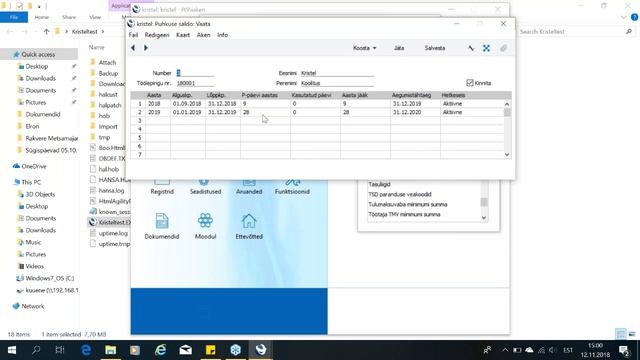Screen dimensions: 640x360
Task: Open Videos in Explorer sidebar
Action: pos(34,266)
